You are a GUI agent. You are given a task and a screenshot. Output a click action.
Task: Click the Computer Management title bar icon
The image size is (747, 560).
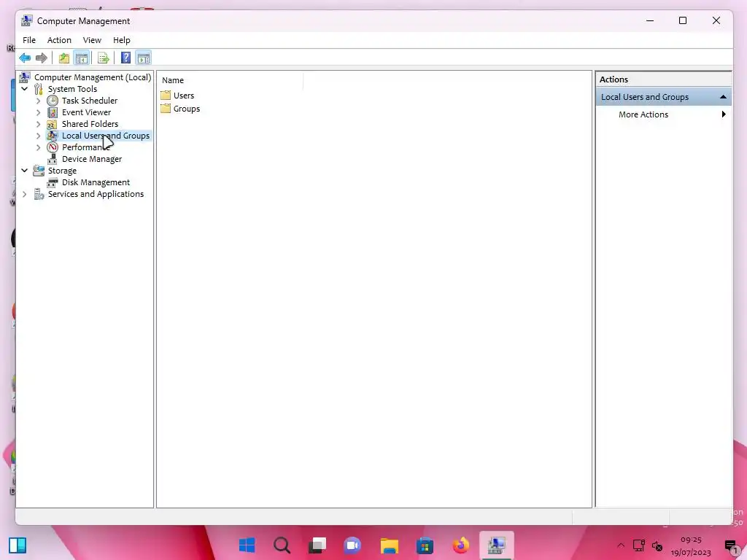27,20
